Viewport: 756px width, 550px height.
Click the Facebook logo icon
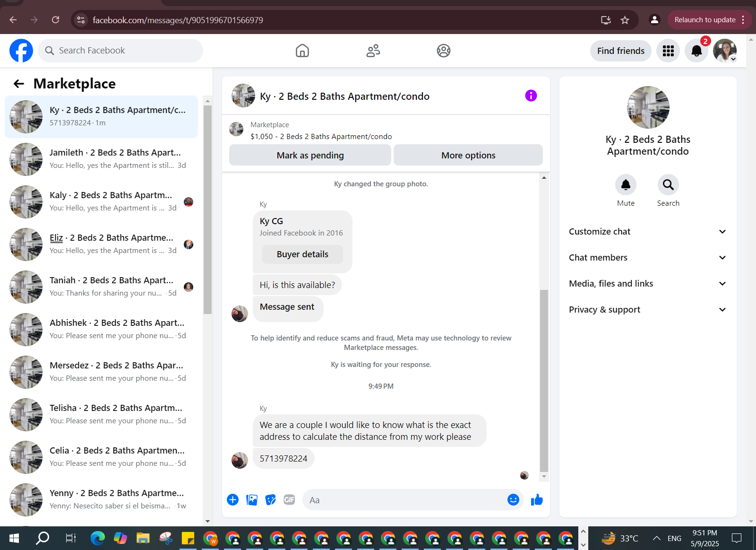(x=21, y=51)
